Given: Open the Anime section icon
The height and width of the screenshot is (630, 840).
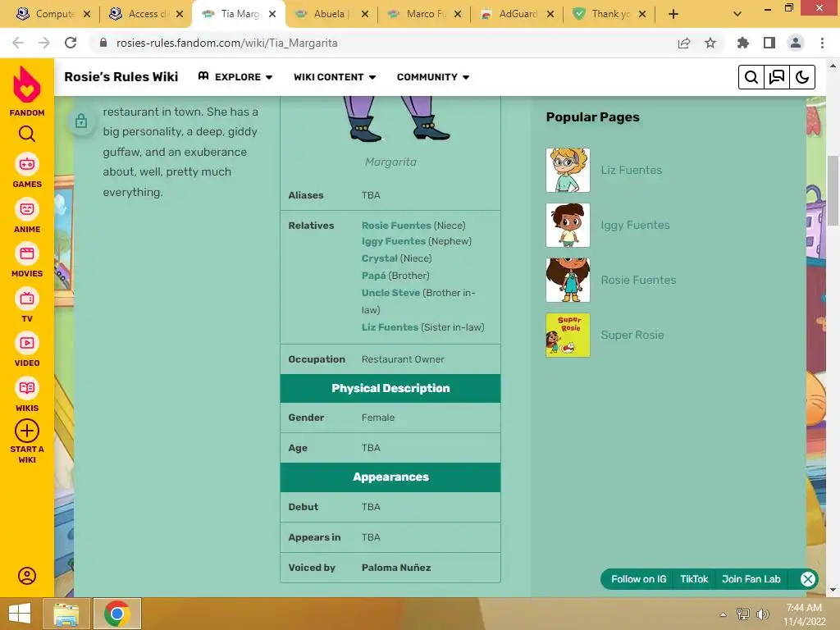Looking at the screenshot, I should pyautogui.click(x=27, y=209).
